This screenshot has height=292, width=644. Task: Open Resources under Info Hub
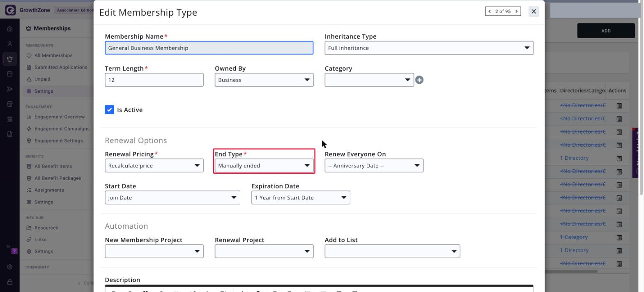(46, 228)
